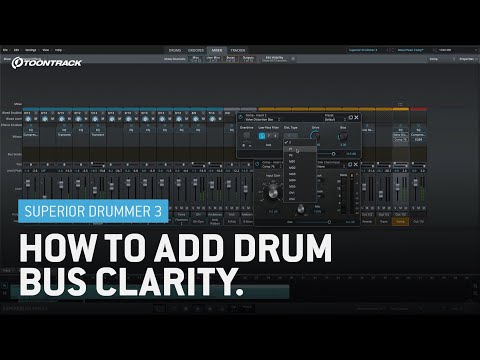This screenshot has height=360, width=480.
Task: Switch to the GROOVES tab
Action: [196, 50]
